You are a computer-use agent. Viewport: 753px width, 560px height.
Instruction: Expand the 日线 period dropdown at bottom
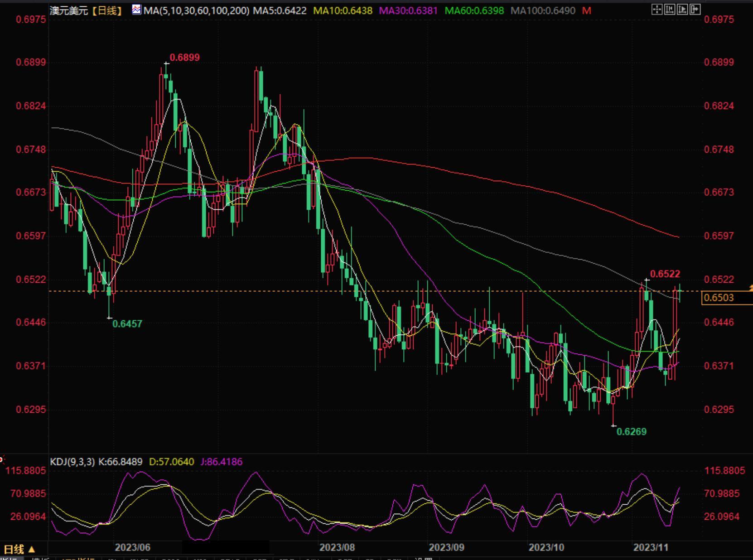(x=19, y=550)
